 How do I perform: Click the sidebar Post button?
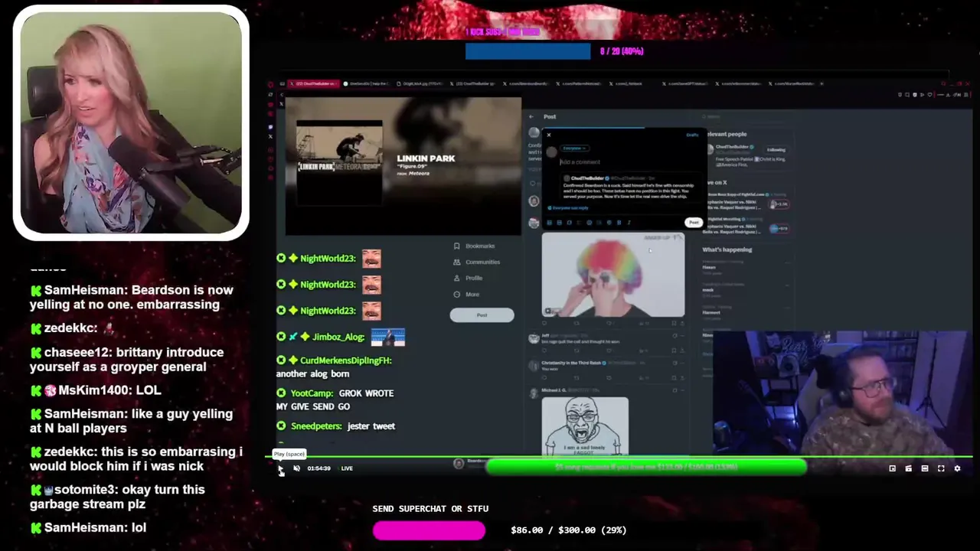pyautogui.click(x=482, y=315)
